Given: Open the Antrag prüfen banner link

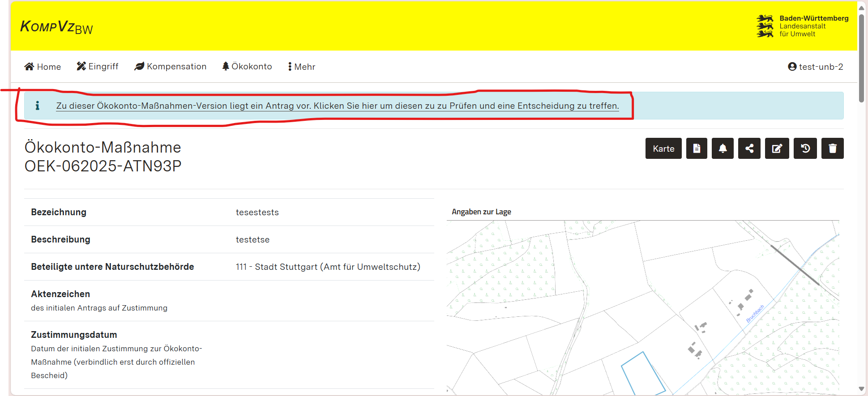Looking at the screenshot, I should pyautogui.click(x=337, y=106).
